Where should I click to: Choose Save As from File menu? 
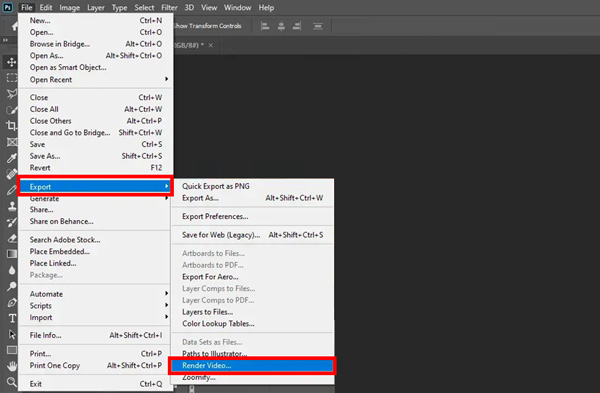tap(96, 156)
